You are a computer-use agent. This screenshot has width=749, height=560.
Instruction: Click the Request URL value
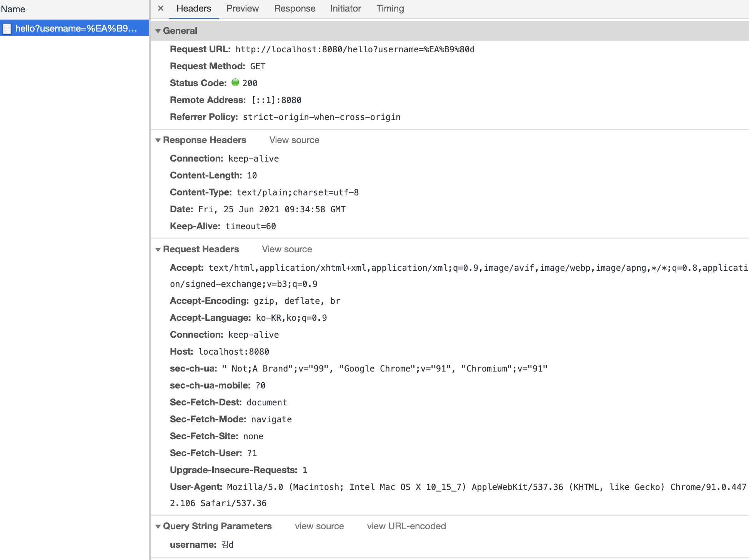click(x=355, y=50)
